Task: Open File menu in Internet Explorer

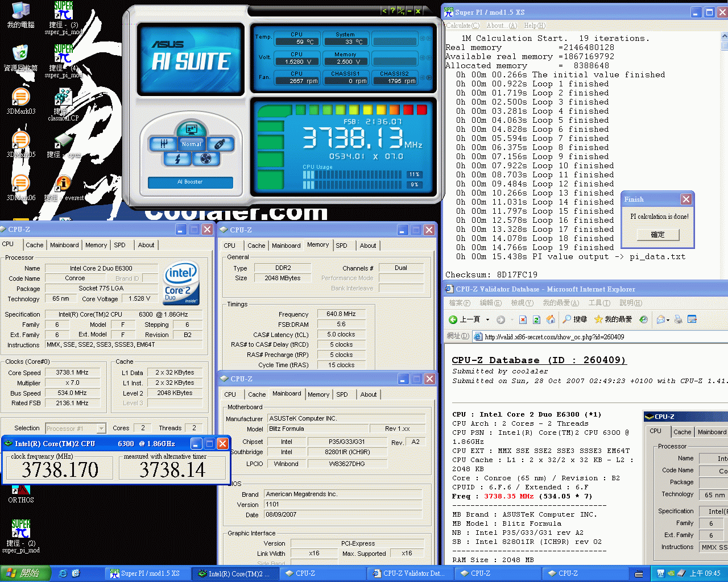Action: pos(460,303)
